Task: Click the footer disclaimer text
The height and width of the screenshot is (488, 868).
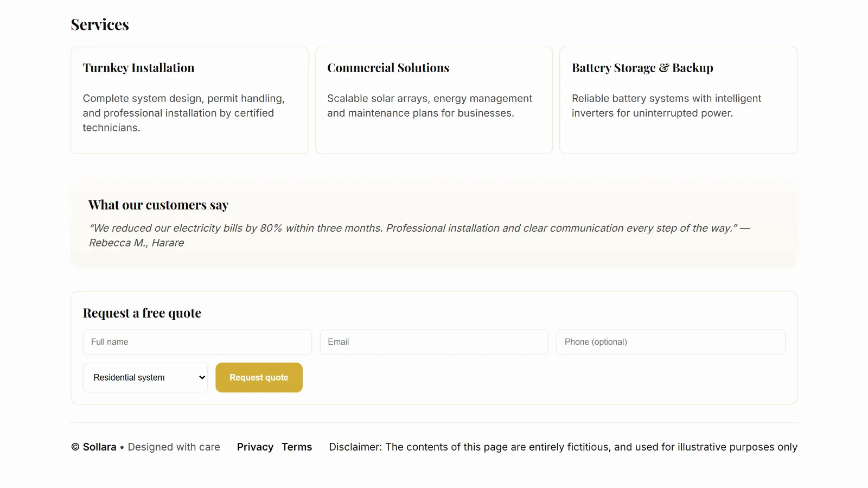Action: tap(563, 447)
